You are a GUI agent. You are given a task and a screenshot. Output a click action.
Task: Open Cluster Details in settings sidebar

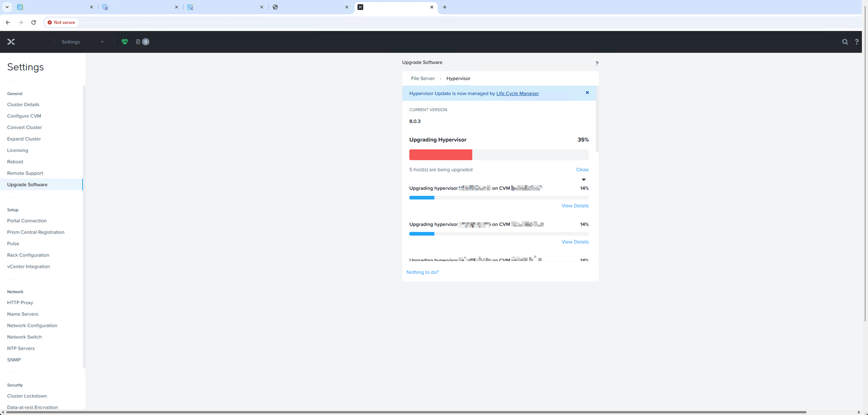[x=23, y=105]
